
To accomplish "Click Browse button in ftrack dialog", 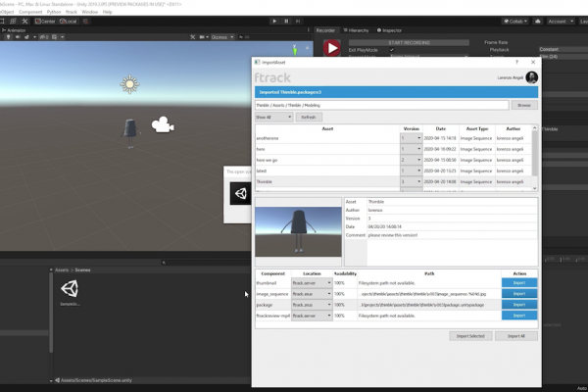I will pyautogui.click(x=524, y=106).
